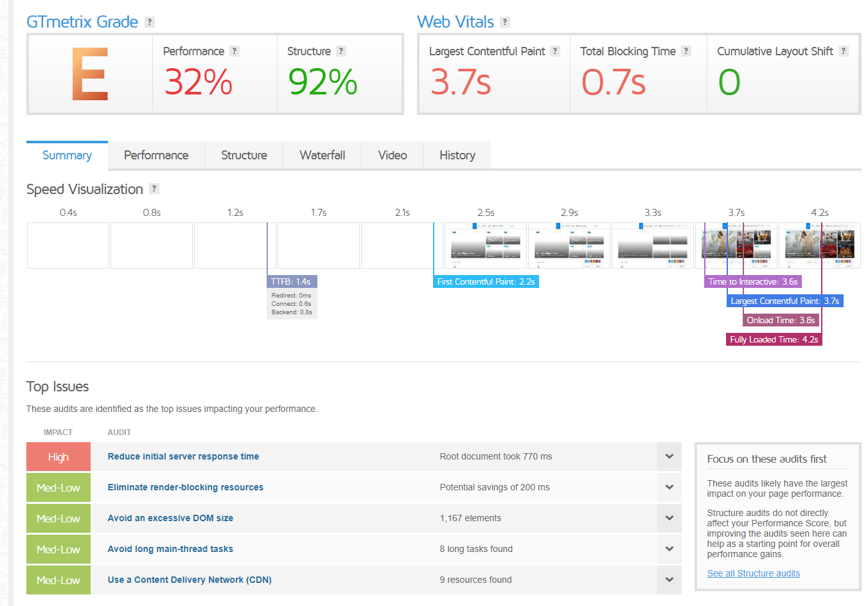Expand the render-blocking resources audit
Screen dimensions: 868x606
(669, 487)
